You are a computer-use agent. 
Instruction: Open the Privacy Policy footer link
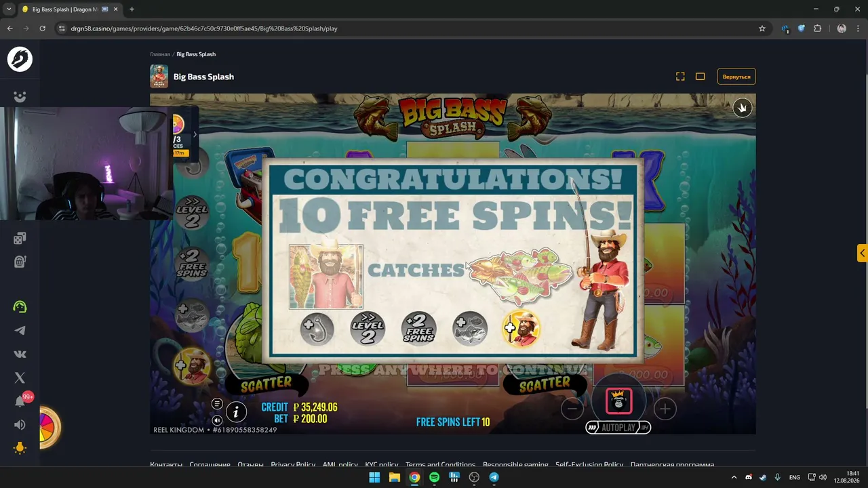[293, 465]
